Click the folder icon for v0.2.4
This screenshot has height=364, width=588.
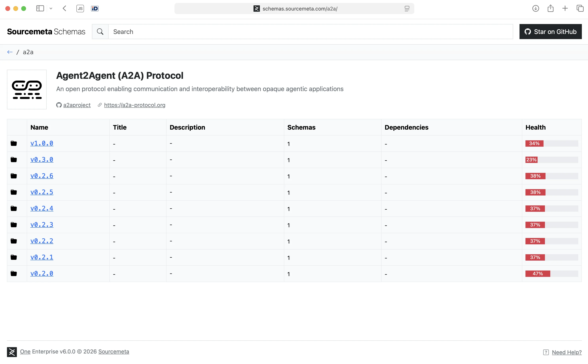(x=14, y=208)
